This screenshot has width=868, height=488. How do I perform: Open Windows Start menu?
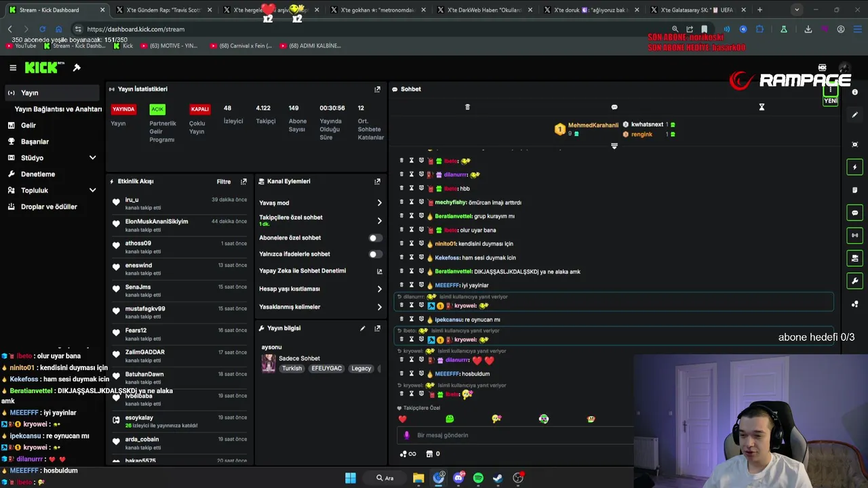[x=351, y=478]
